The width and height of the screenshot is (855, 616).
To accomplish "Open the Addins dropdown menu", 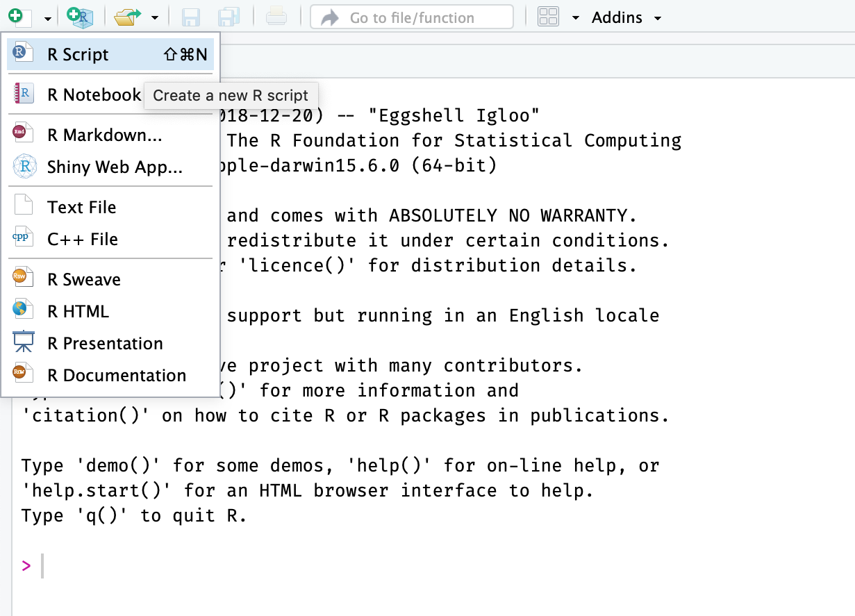I will [x=626, y=17].
